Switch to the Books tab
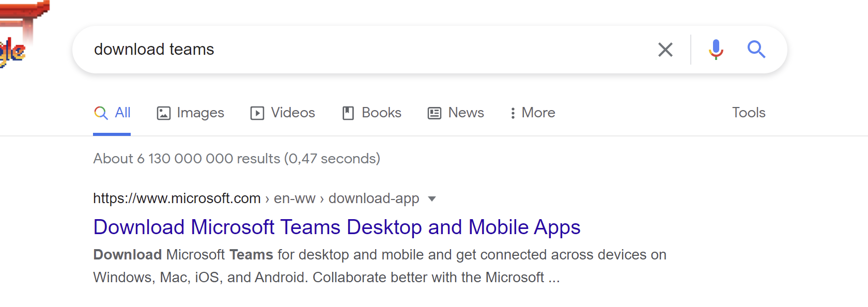This screenshot has height=307, width=868. tap(372, 113)
